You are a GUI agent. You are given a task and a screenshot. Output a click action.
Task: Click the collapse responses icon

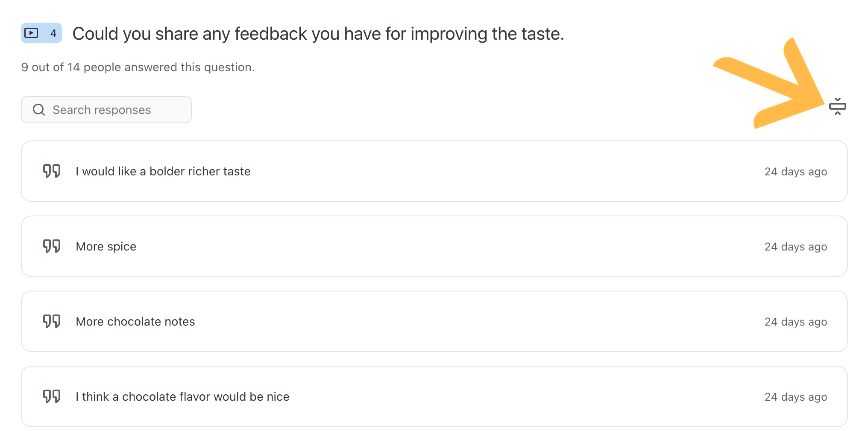[837, 106]
